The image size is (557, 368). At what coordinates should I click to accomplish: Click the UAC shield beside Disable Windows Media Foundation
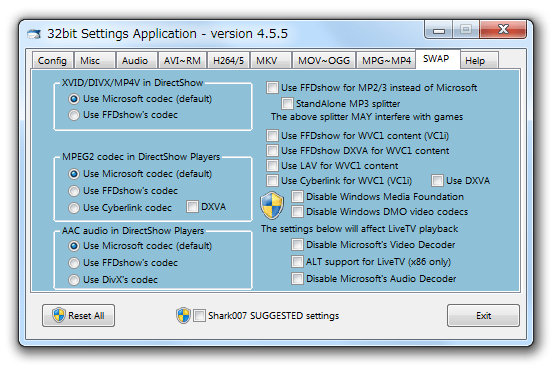[x=272, y=205]
